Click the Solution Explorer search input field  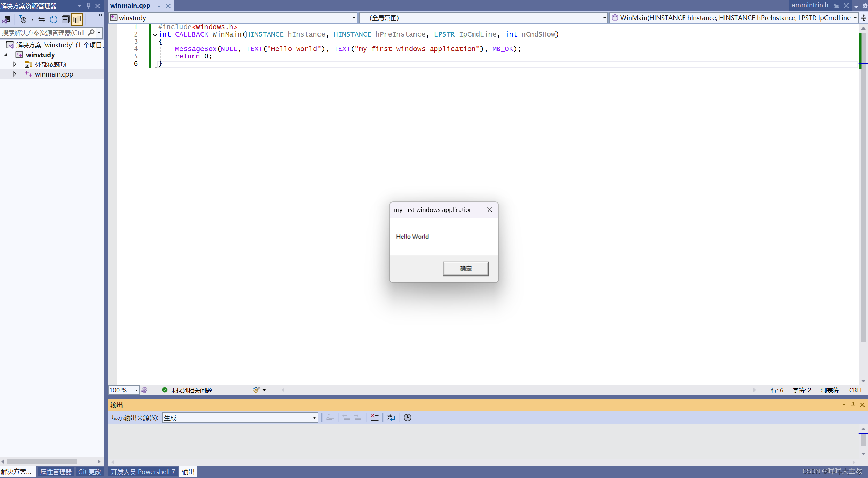pyautogui.click(x=42, y=33)
